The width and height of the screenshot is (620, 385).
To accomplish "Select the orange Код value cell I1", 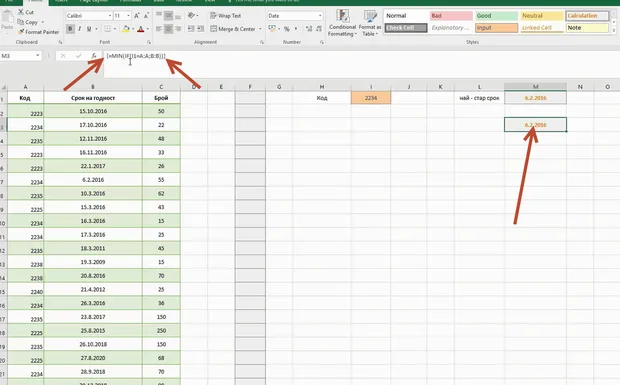I will point(370,98).
